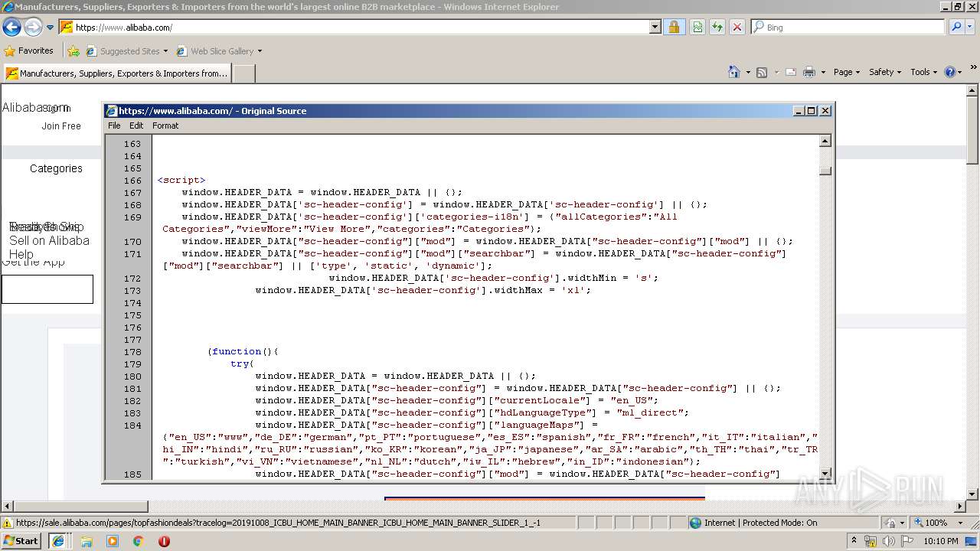This screenshot has height=551, width=980.
Task: Click the security lock icon
Action: coord(674,28)
